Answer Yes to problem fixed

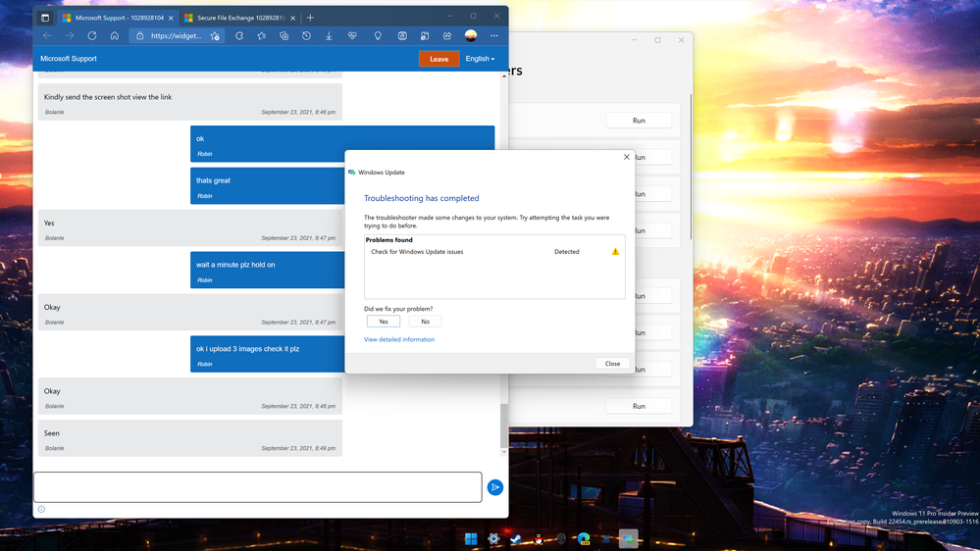(384, 322)
